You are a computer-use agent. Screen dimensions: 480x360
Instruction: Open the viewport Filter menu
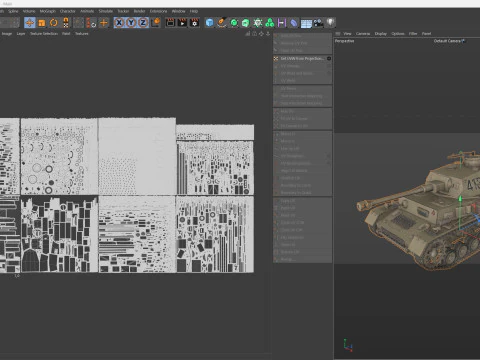[x=413, y=34]
